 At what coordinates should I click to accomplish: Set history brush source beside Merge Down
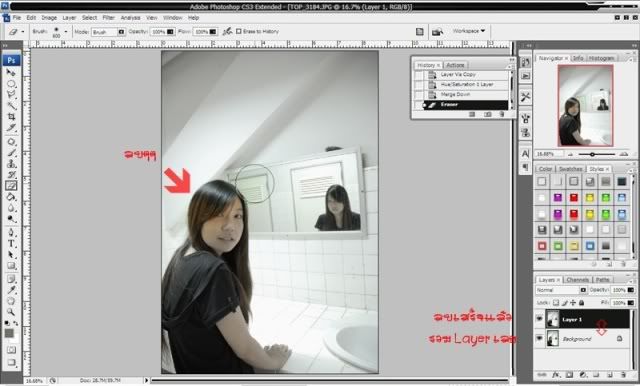tap(419, 95)
